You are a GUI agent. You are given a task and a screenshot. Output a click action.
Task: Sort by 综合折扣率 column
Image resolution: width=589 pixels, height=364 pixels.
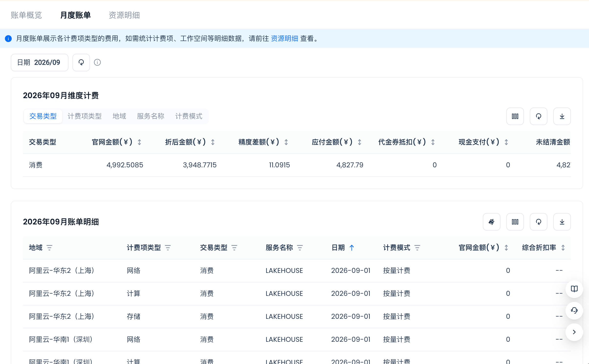pos(563,248)
